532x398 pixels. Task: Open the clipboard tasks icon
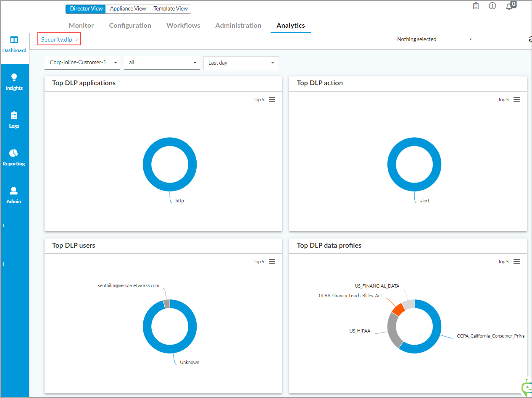(476, 6)
